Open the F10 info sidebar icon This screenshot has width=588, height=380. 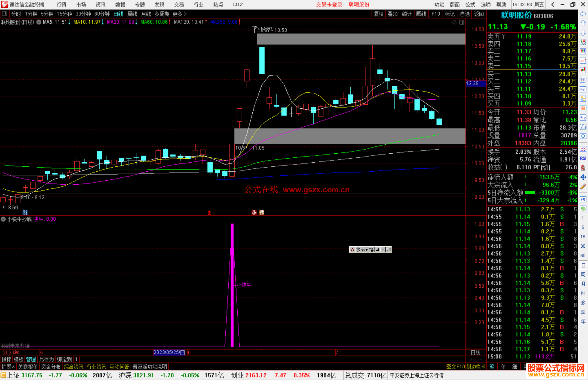pos(583,89)
